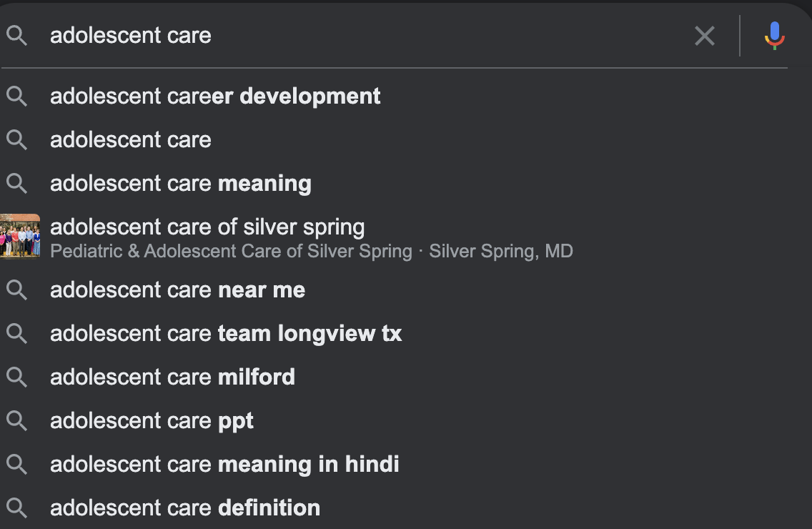Click the magnifier icon in the search box
Screen dimensions: 812x529
(17, 36)
